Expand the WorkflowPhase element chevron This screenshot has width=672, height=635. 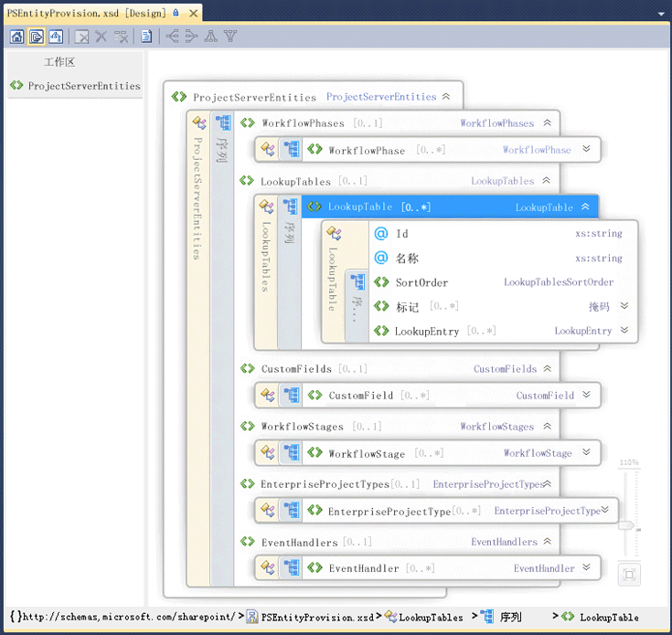coord(587,150)
